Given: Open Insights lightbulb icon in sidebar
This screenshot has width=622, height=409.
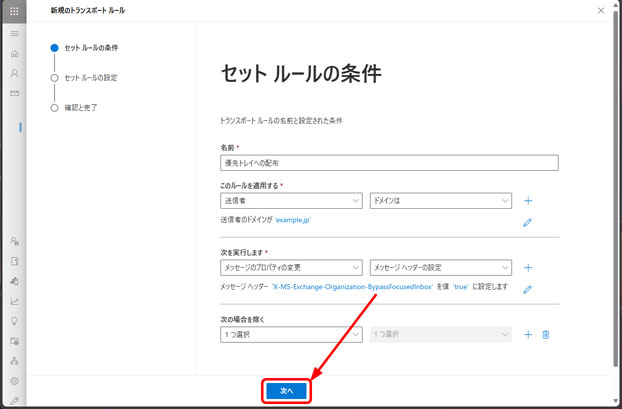Looking at the screenshot, I should [14, 321].
